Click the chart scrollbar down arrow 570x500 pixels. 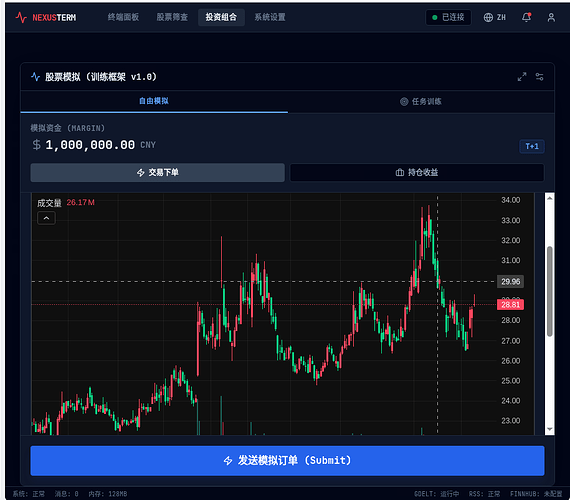(550, 429)
